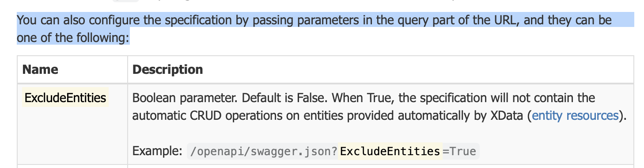Click the =True value in example code
Screen dimensions: 644x168
pos(460,152)
